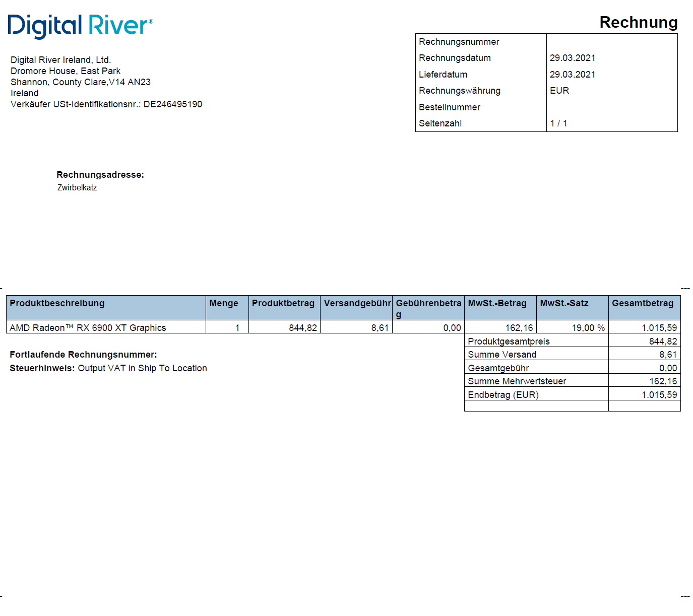Select the Bestellnummer label

(x=450, y=107)
